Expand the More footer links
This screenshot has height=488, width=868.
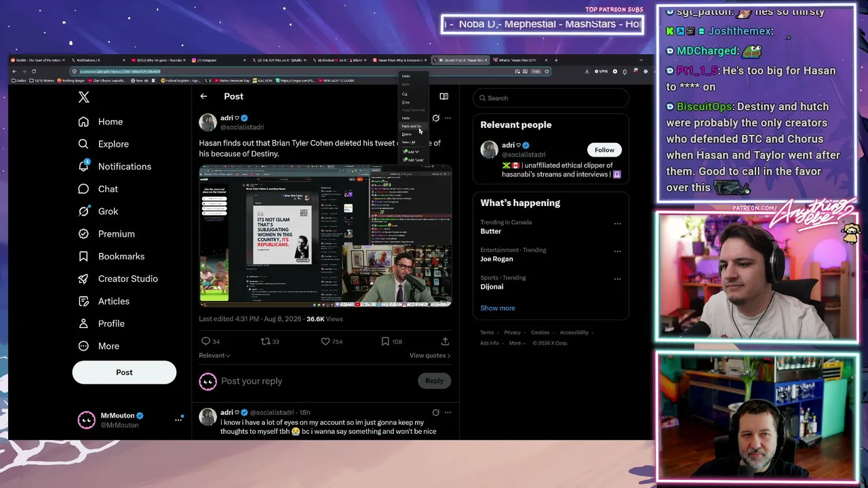pos(517,343)
